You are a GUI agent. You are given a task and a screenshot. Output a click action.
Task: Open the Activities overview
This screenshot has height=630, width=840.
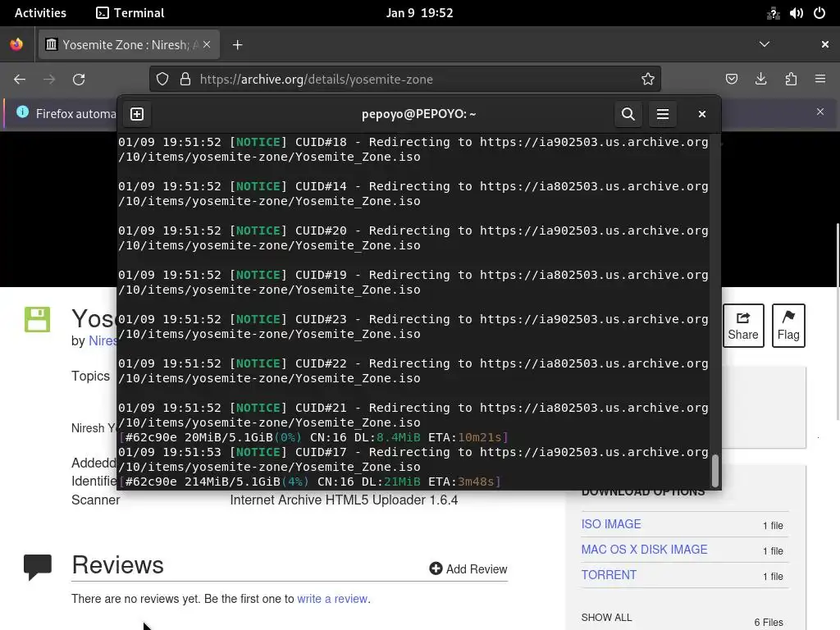[x=40, y=13]
